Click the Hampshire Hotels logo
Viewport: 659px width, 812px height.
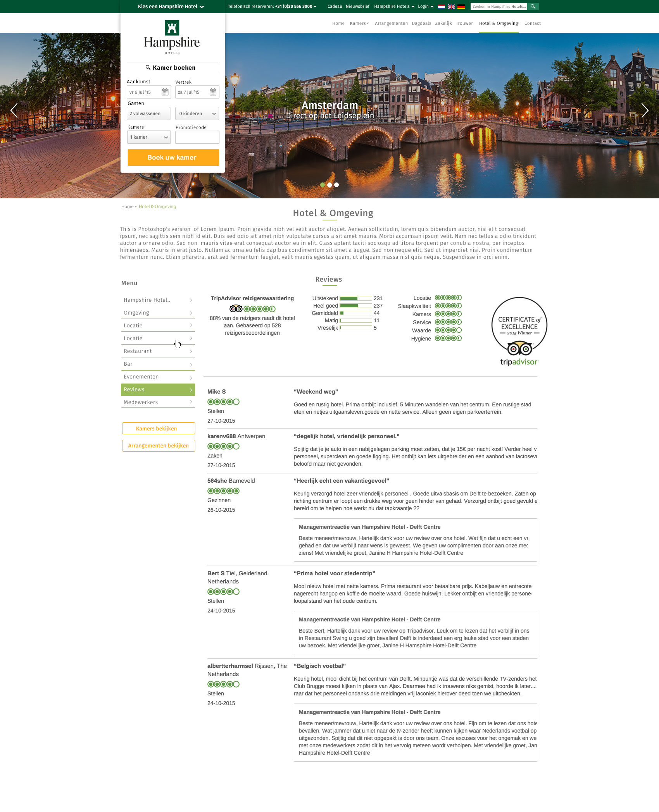(x=172, y=37)
